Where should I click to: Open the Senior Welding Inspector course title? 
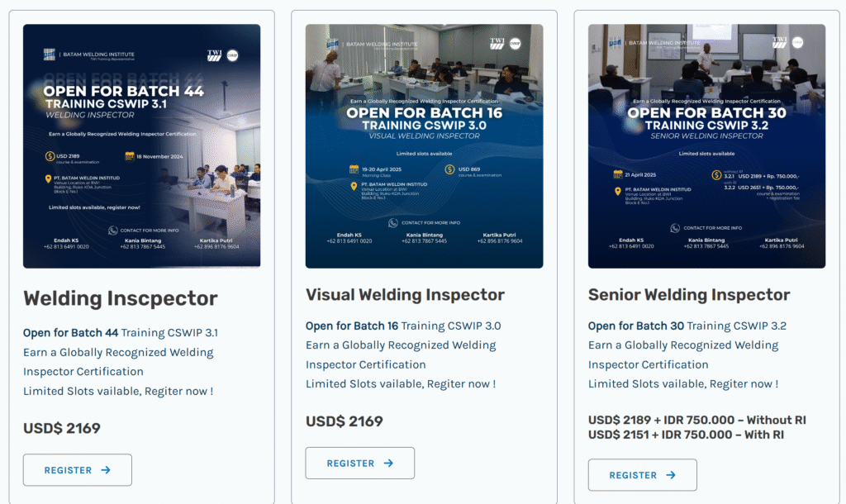689,295
